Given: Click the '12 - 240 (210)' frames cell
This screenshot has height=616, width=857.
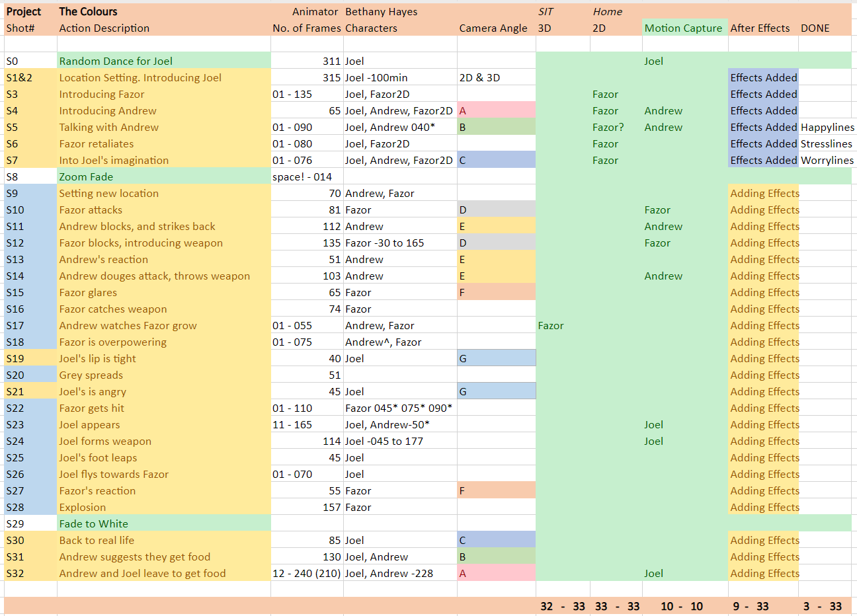Looking at the screenshot, I should point(307,573).
